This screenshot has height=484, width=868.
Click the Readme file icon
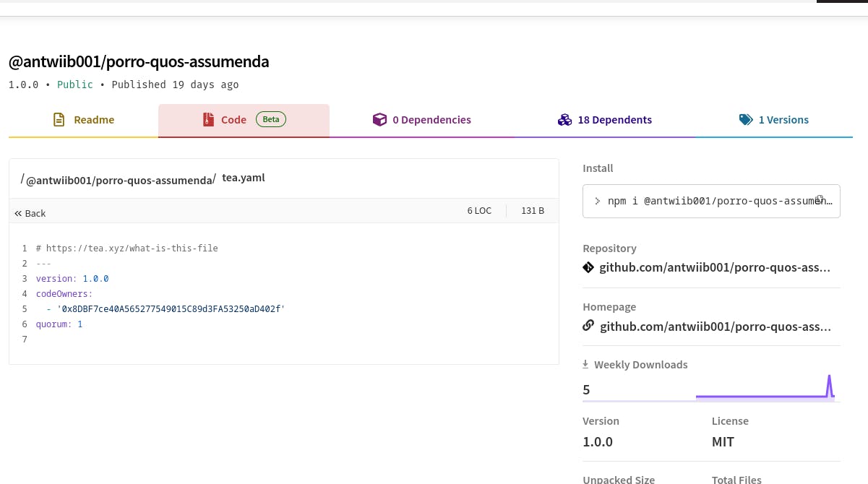pyautogui.click(x=59, y=120)
